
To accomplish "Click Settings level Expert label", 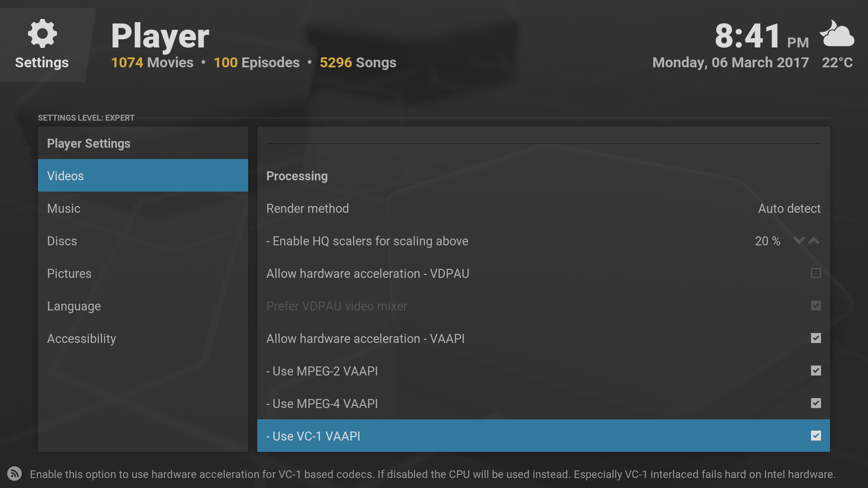I will point(86,118).
